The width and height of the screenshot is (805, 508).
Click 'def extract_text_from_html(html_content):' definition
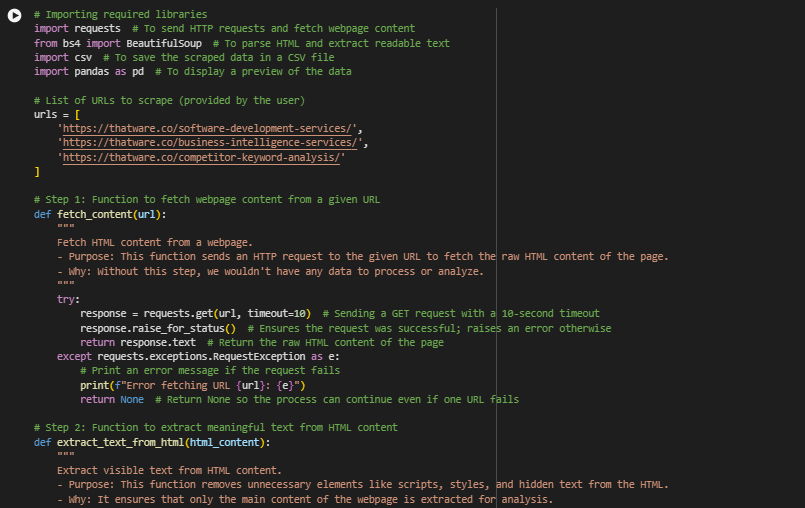152,442
